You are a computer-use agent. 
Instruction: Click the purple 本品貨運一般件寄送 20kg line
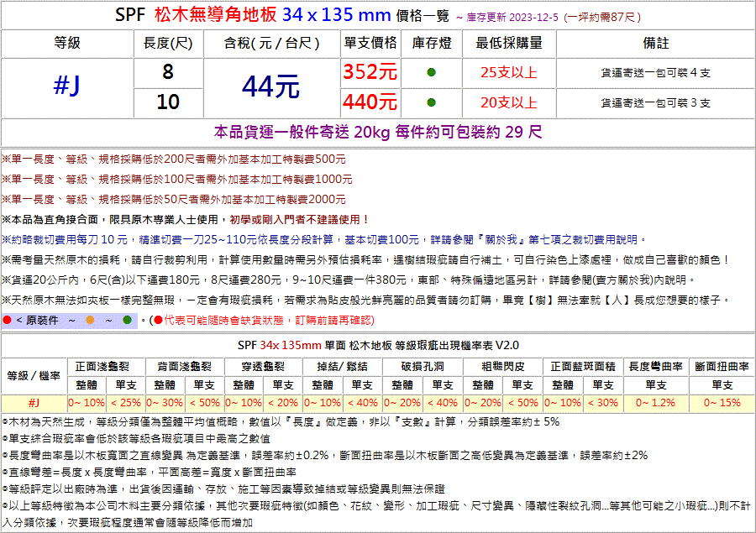click(378, 132)
